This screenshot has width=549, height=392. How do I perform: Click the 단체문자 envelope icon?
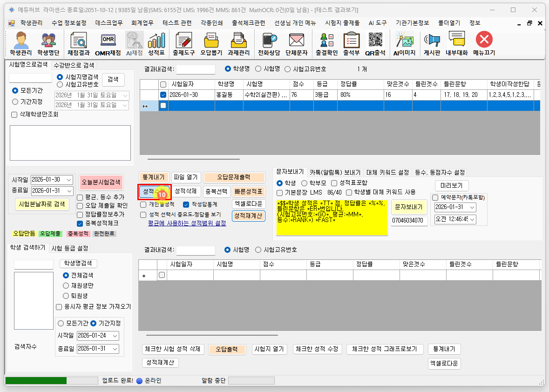coord(296,44)
